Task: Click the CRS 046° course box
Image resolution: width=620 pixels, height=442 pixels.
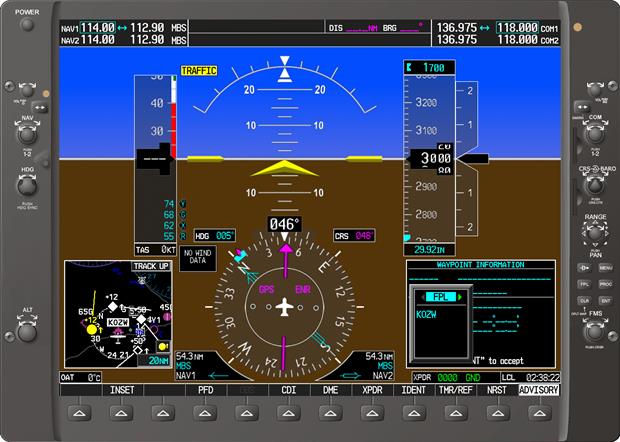Action: pyautogui.click(x=354, y=236)
